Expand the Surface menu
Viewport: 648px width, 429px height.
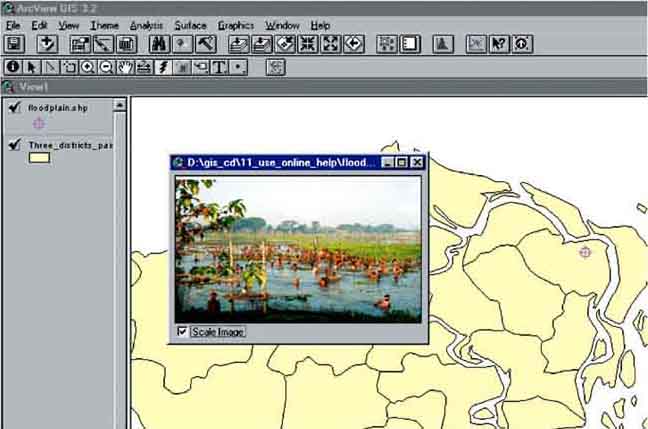click(190, 24)
